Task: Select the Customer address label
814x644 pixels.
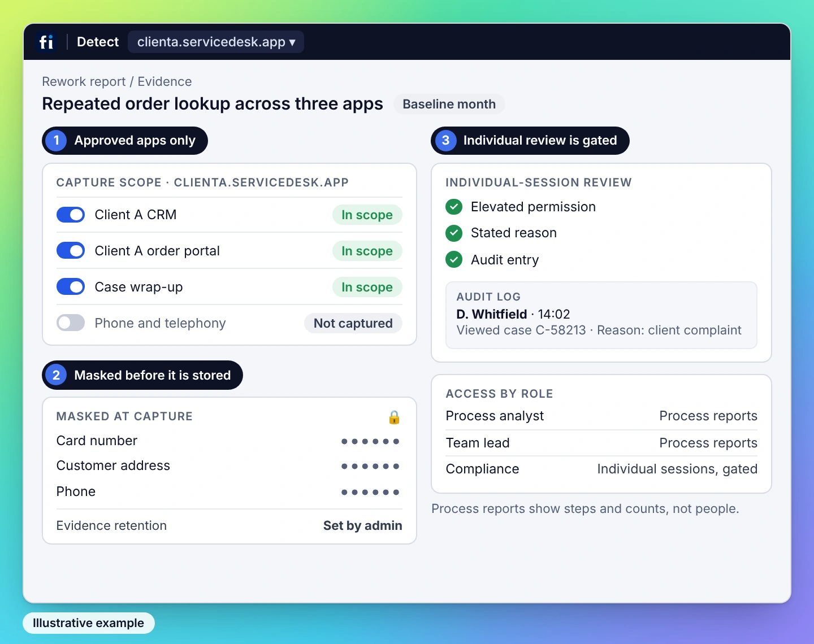Action: pyautogui.click(x=113, y=465)
